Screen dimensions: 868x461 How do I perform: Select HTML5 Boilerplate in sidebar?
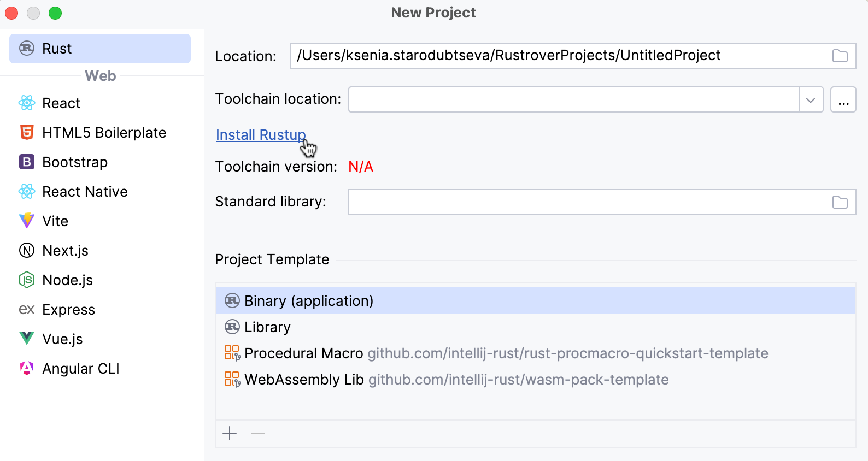tap(104, 133)
